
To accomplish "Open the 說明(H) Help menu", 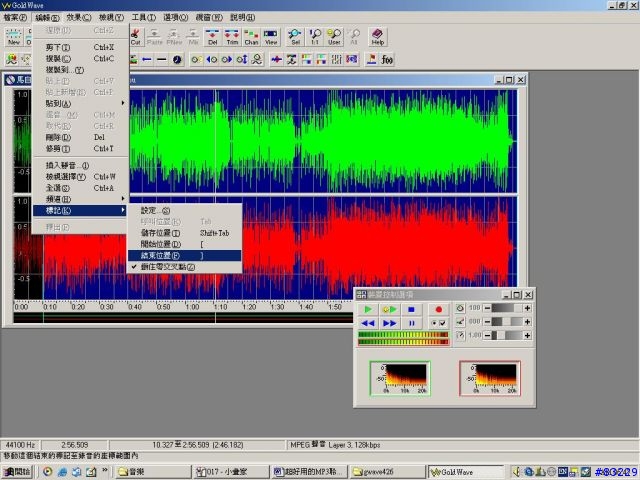I will click(242, 18).
